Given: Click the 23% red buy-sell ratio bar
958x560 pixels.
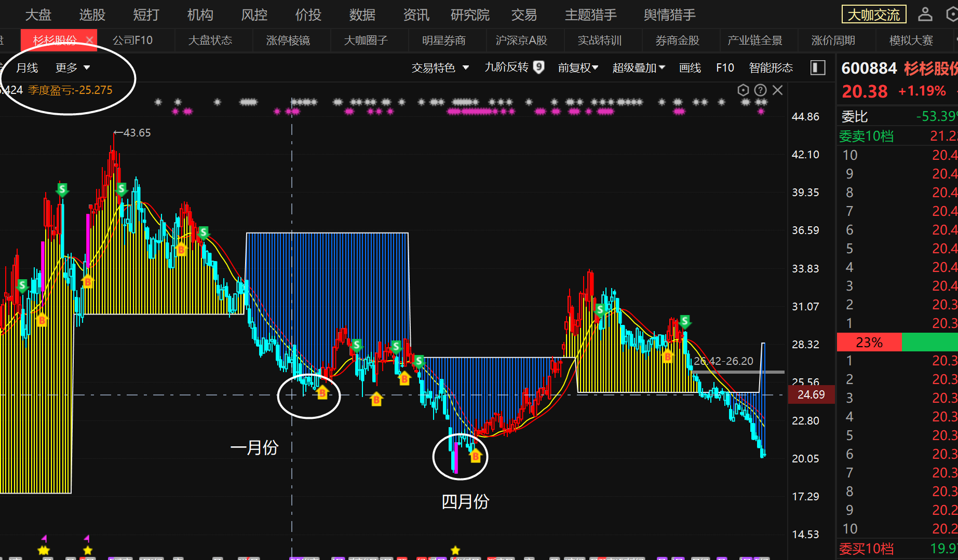Looking at the screenshot, I should (869, 343).
